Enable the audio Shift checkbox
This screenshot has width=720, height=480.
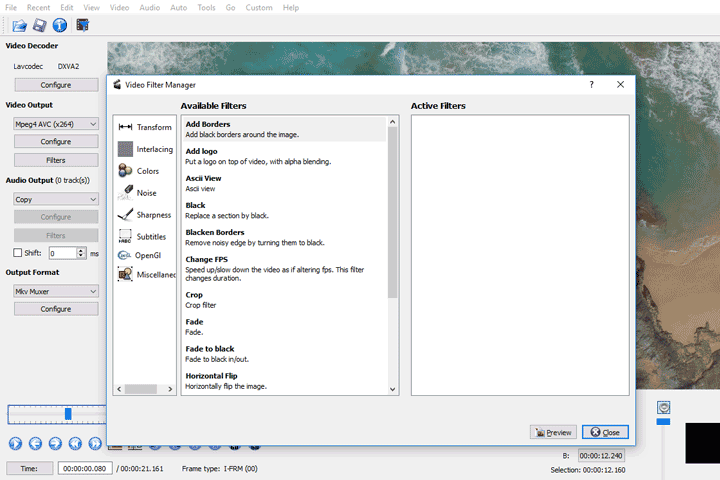click(x=17, y=253)
